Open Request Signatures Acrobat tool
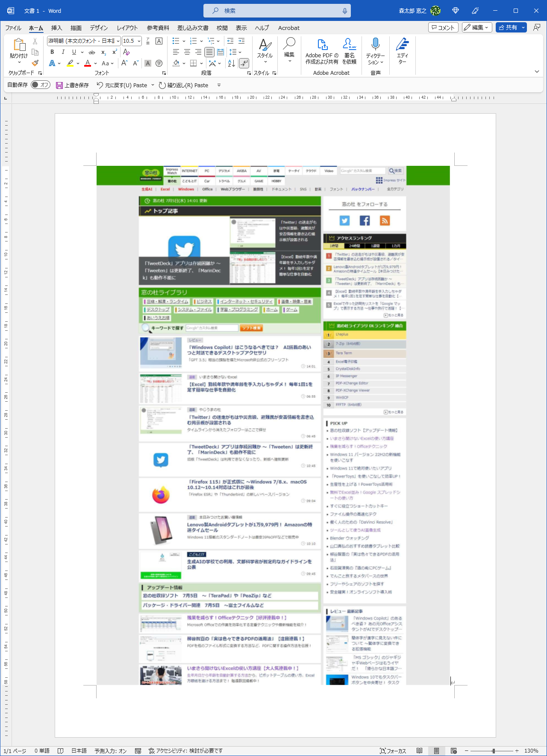 349,50
